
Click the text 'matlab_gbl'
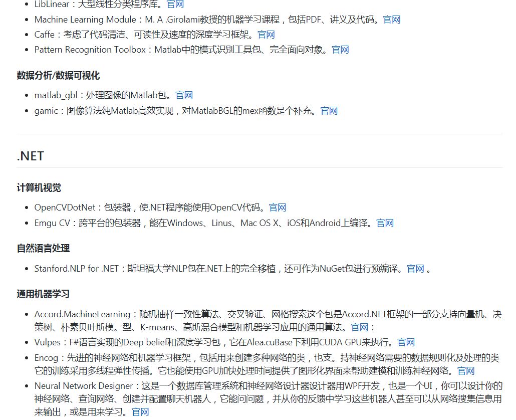[x=56, y=95]
